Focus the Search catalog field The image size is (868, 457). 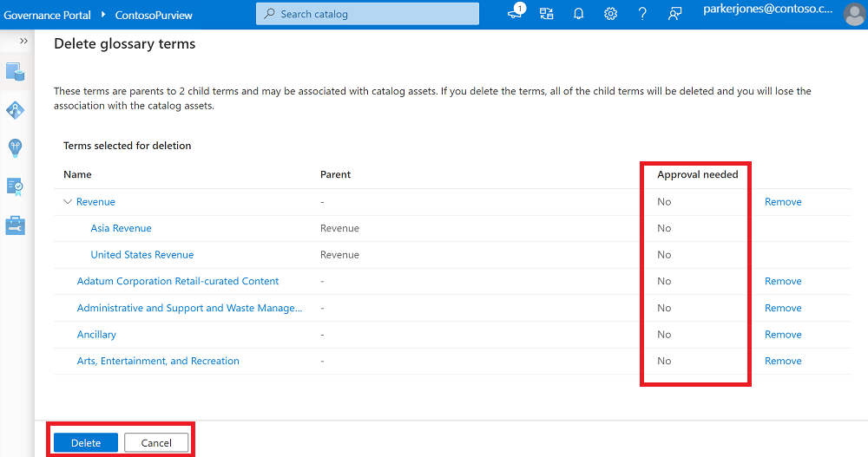point(367,14)
